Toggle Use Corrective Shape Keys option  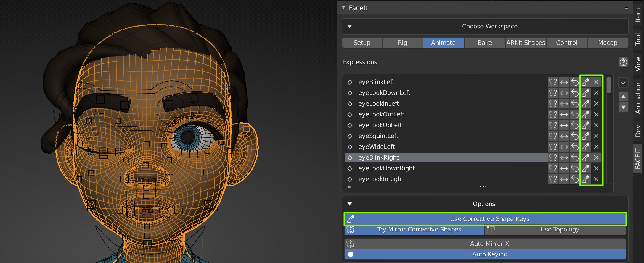pos(485,219)
